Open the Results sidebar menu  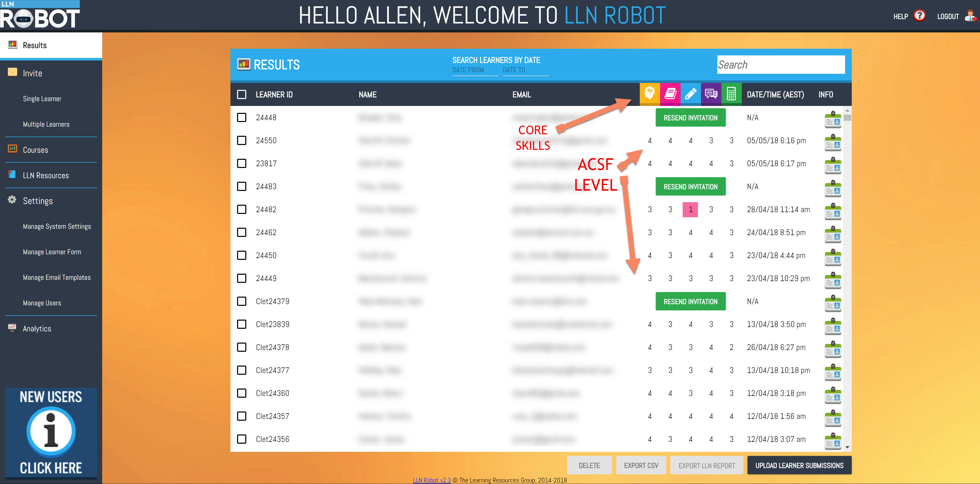point(51,45)
